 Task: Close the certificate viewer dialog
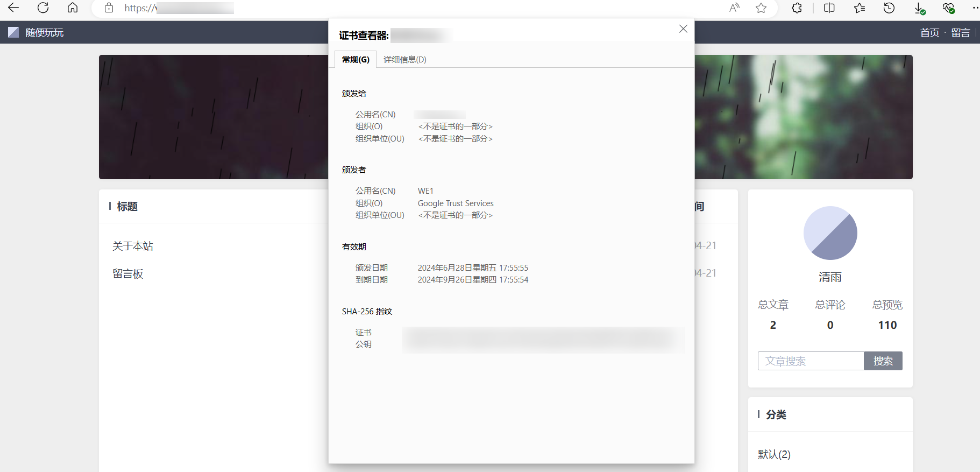pos(683,29)
